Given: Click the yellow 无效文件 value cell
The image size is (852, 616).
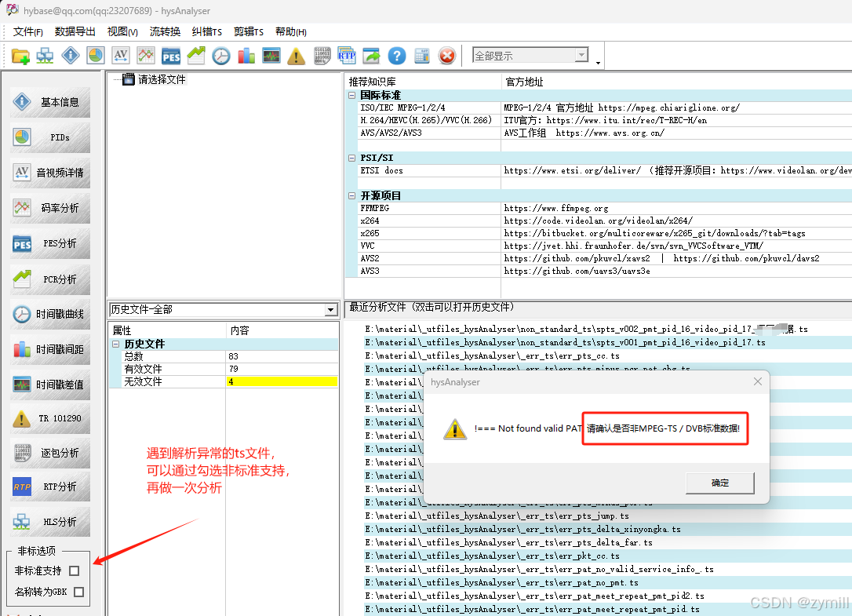Looking at the screenshot, I should pyautogui.click(x=282, y=381).
